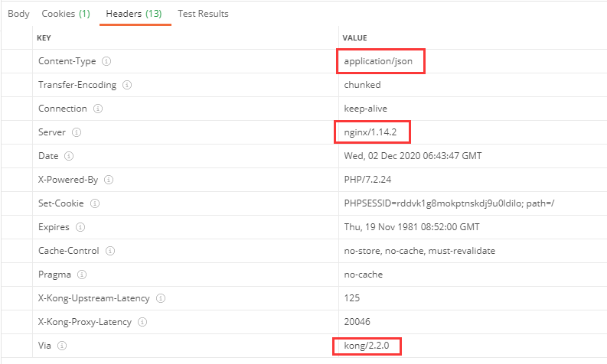The width and height of the screenshot is (607, 364).
Task: Click info icon next to Content-Type
Action: tap(106, 61)
